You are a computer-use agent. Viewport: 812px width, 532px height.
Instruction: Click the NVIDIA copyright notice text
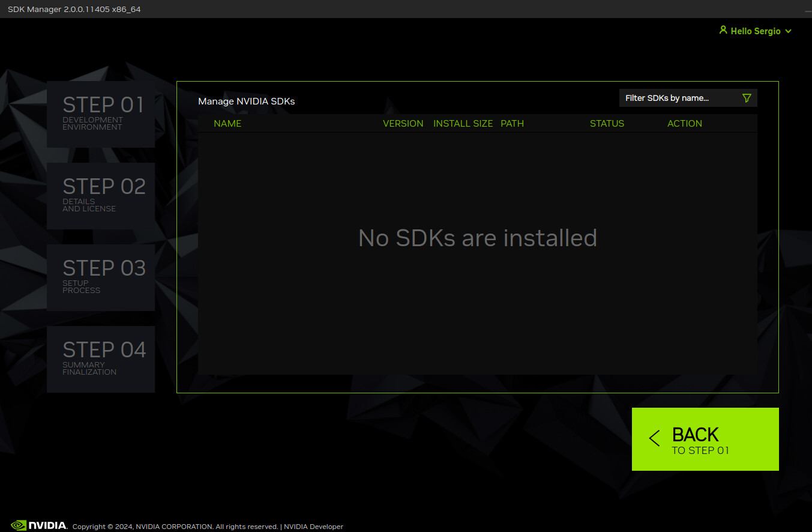coord(175,527)
